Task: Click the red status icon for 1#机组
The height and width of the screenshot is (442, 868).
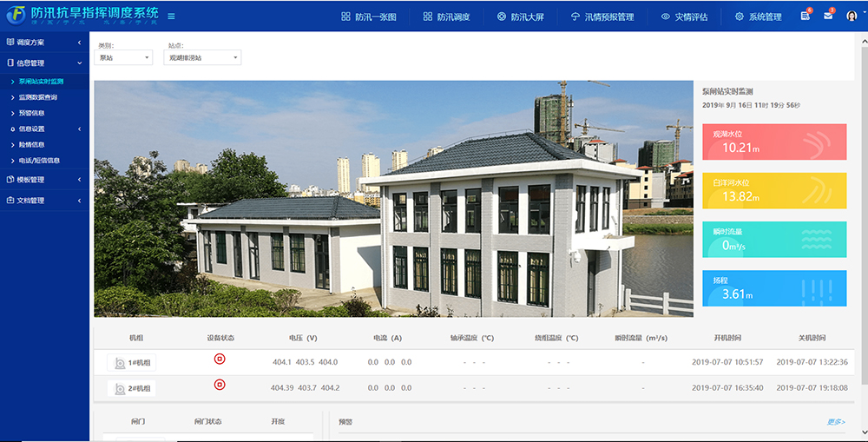Action: pyautogui.click(x=220, y=359)
